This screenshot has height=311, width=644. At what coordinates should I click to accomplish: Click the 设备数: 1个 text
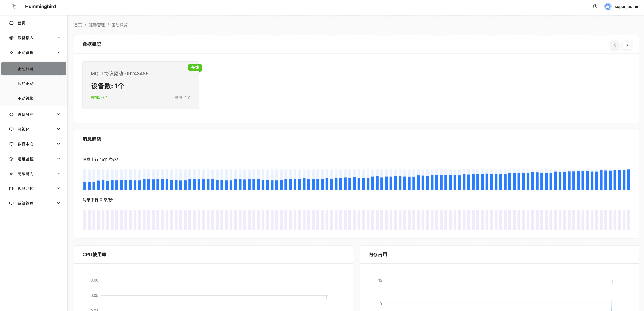(108, 86)
